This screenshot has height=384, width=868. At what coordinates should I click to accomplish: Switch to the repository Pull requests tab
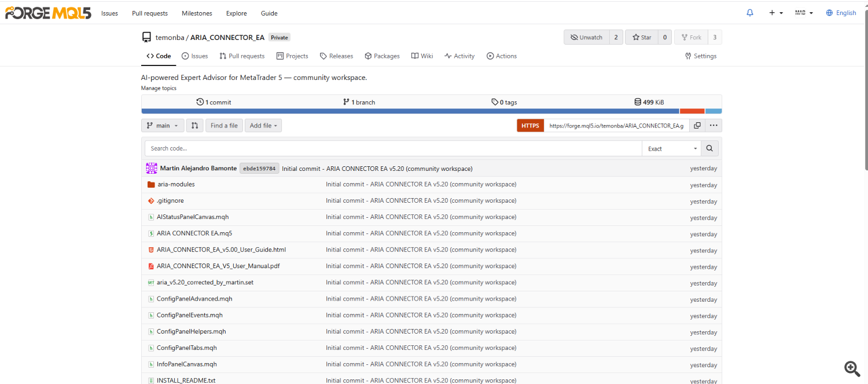pyautogui.click(x=242, y=56)
